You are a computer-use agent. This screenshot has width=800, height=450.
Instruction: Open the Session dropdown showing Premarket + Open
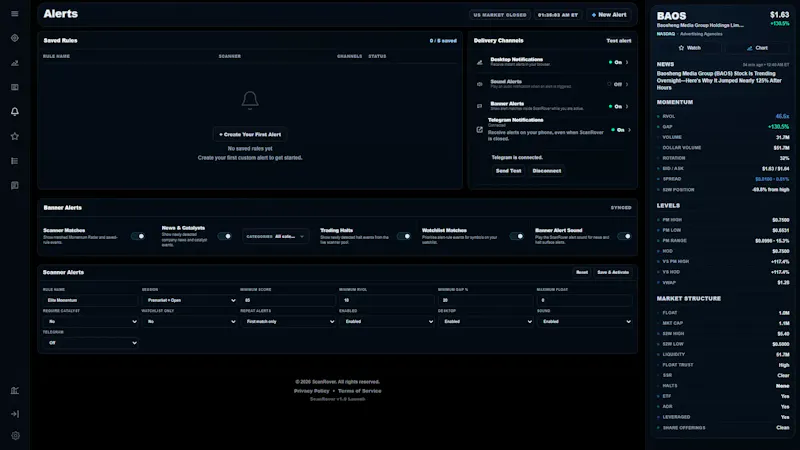pos(189,301)
